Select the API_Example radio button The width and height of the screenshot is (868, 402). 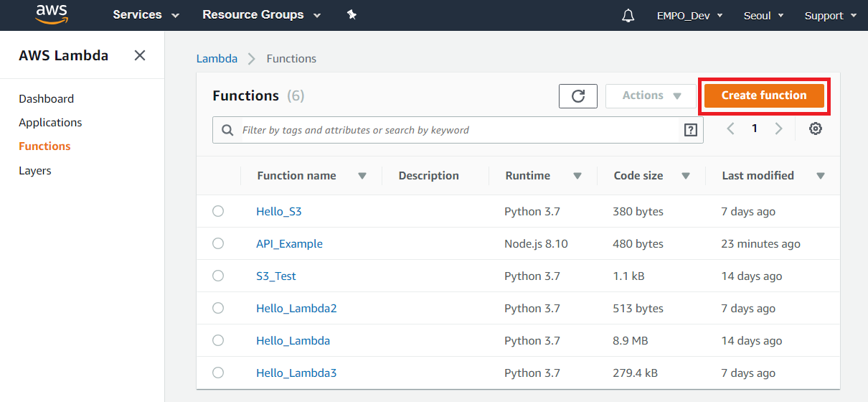[x=218, y=243]
